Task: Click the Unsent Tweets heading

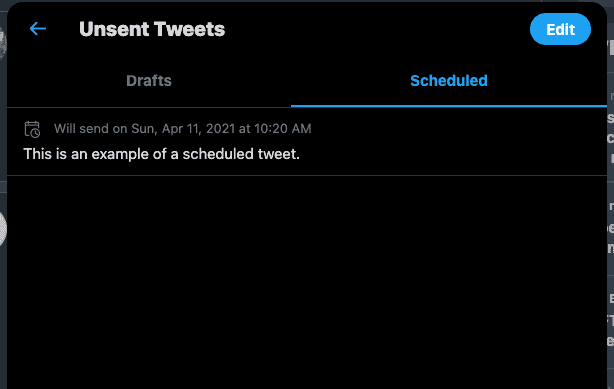Action: click(152, 29)
